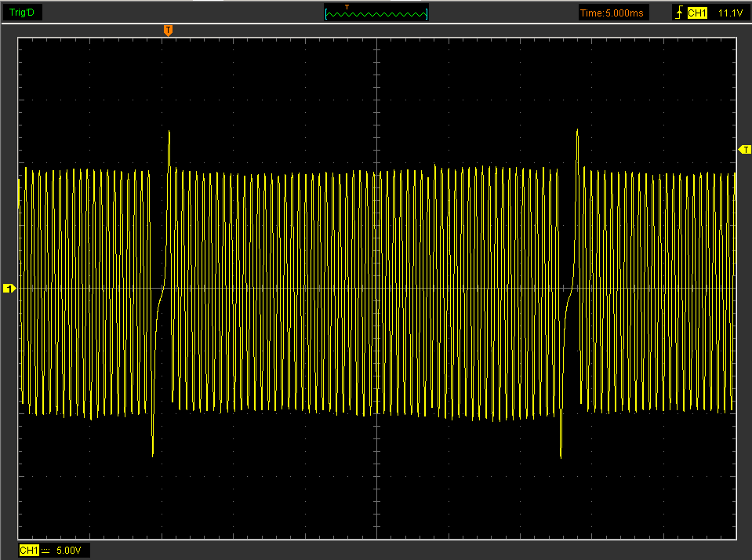Image resolution: width=752 pixels, height=560 pixels.
Task: Click the waveform overview preview in top bar
Action: click(376, 13)
